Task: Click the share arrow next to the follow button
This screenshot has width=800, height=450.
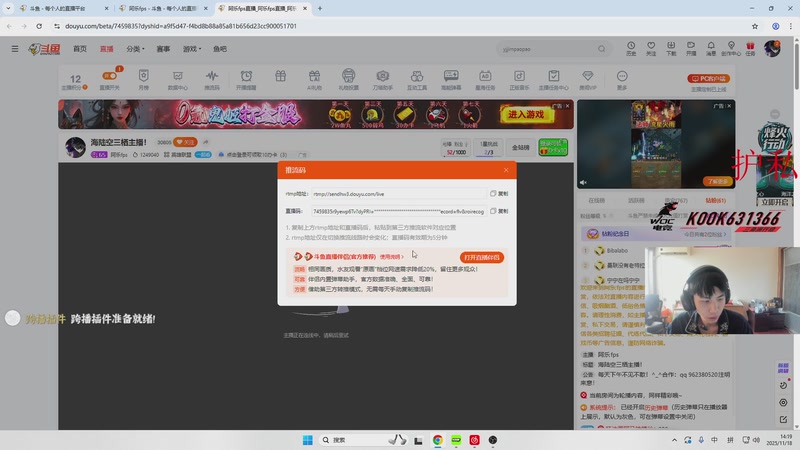Action: tap(206, 142)
